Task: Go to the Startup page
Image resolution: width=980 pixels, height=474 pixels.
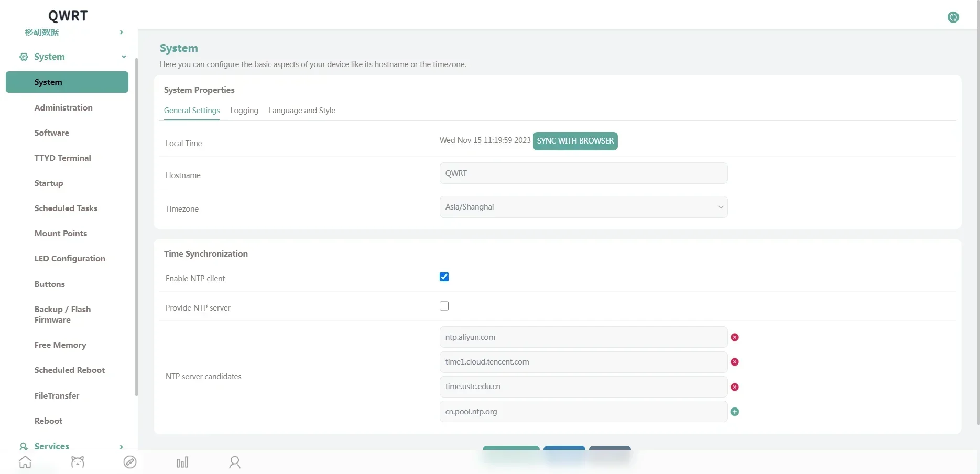Action: (x=49, y=183)
